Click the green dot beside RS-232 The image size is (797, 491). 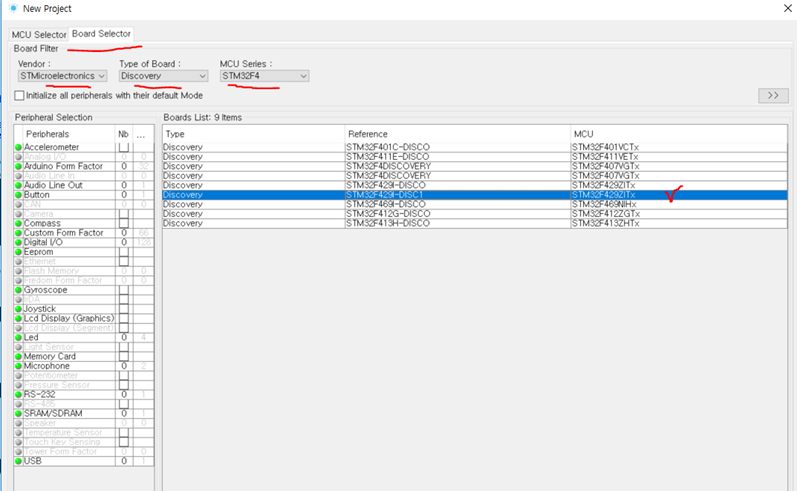point(19,394)
